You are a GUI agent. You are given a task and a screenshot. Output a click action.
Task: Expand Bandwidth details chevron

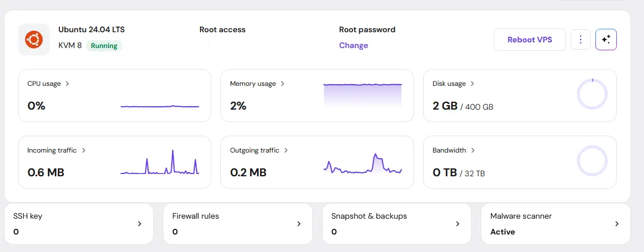click(x=473, y=150)
